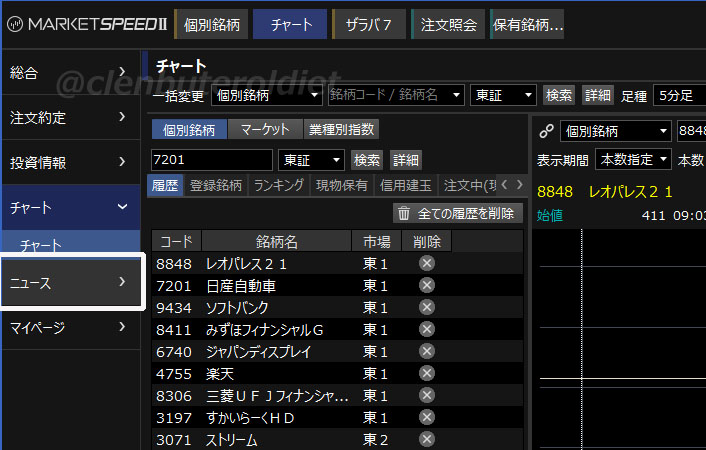Expand the 総合 sidebar menu
Viewport: 706px width, 450px height.
(x=71, y=72)
